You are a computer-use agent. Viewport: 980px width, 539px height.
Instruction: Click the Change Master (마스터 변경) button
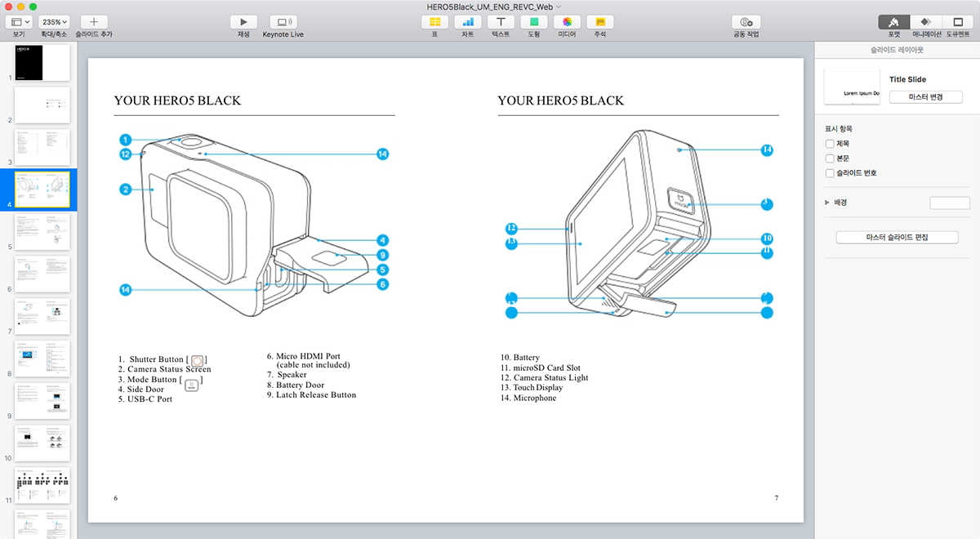[925, 96]
